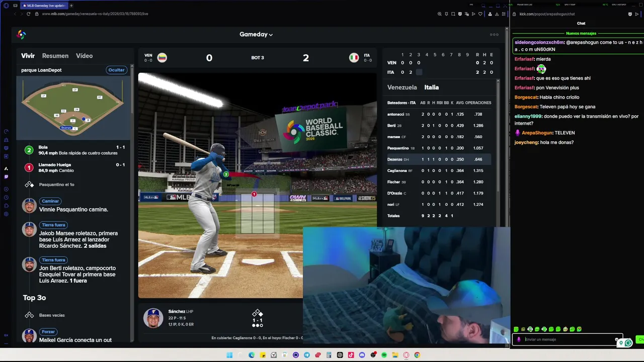Click the Nuevos mensajes banner in chat

(x=581, y=33)
